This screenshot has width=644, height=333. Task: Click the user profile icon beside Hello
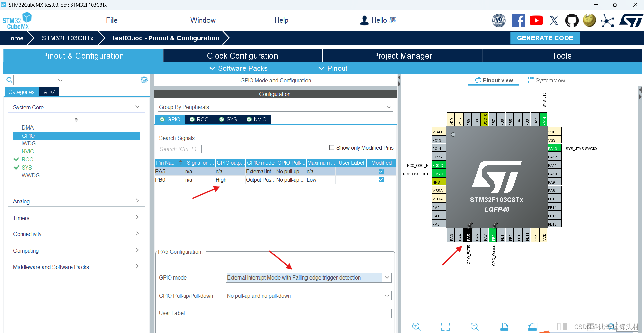point(364,21)
